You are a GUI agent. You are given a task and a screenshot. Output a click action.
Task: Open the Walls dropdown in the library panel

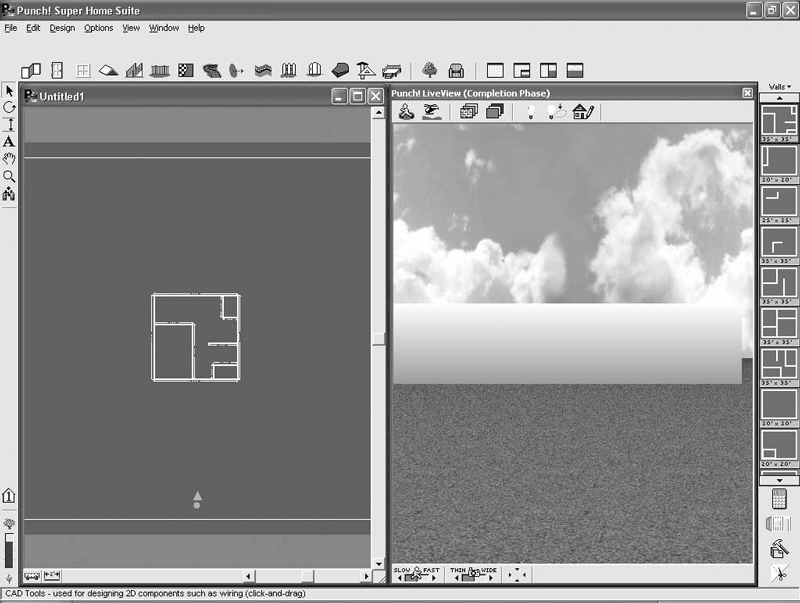pos(780,87)
